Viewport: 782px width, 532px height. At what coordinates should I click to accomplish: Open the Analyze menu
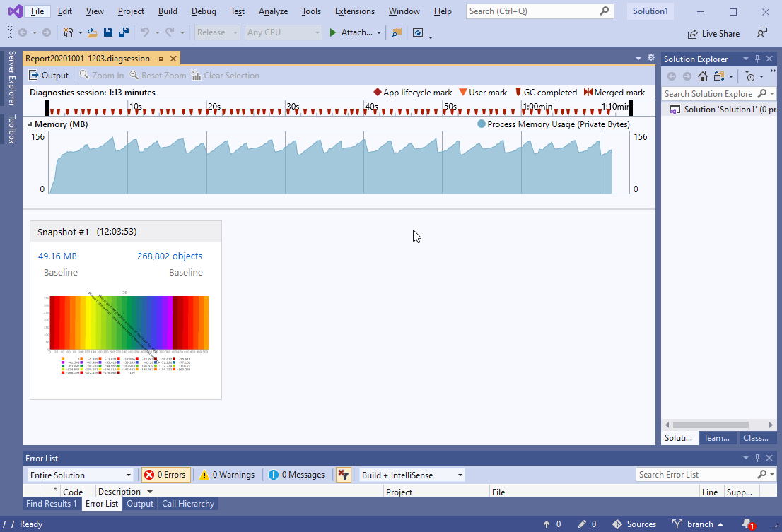pyautogui.click(x=273, y=11)
